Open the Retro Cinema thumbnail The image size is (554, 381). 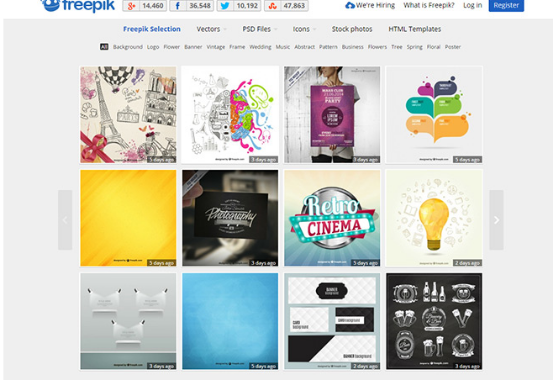(332, 218)
